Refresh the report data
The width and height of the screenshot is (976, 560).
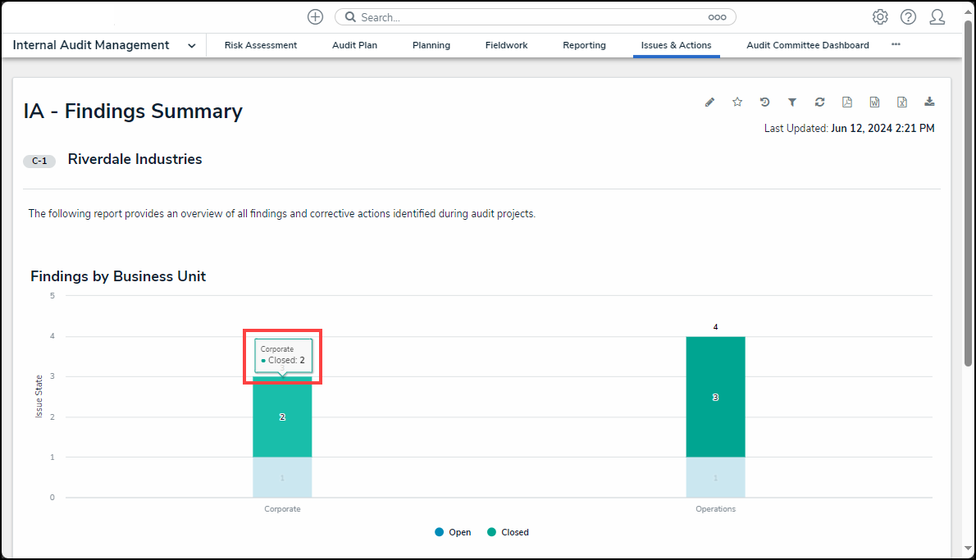click(819, 102)
